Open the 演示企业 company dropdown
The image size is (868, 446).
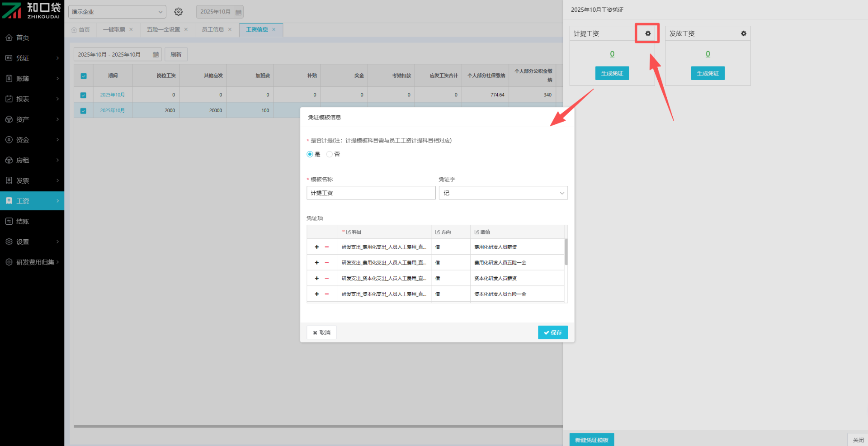pyautogui.click(x=117, y=12)
